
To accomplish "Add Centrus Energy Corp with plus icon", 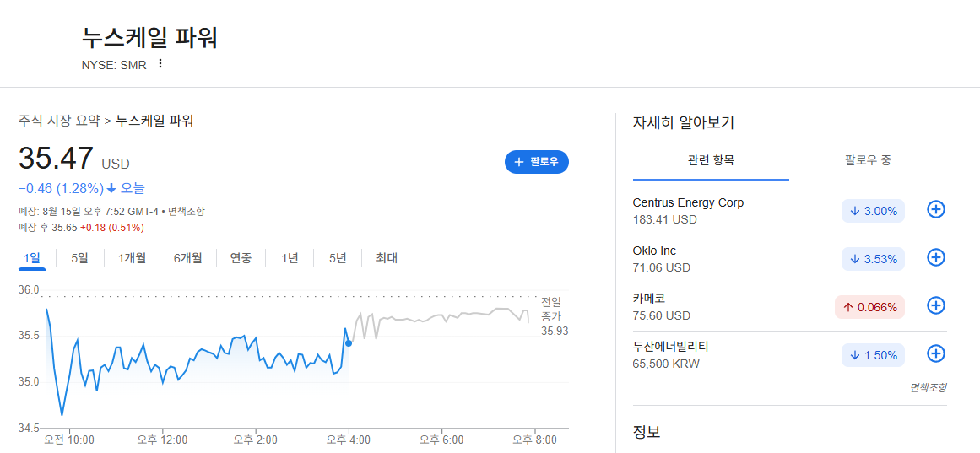I will coord(935,210).
